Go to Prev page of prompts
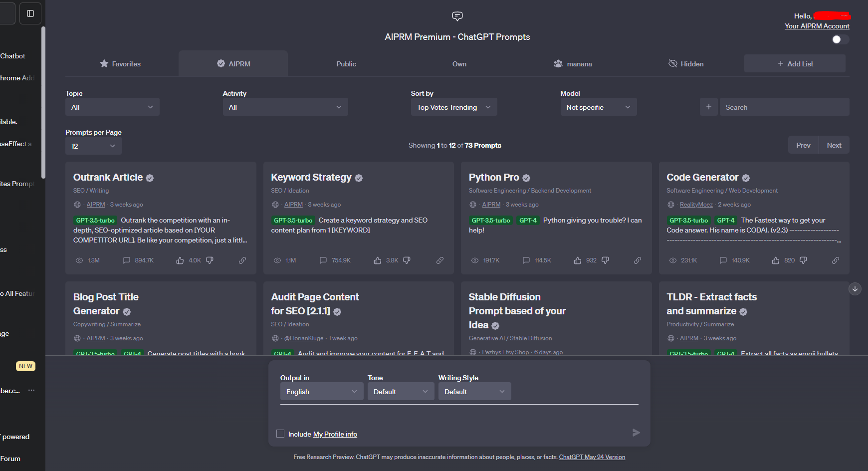Screen dimensions: 868x471 coord(803,145)
